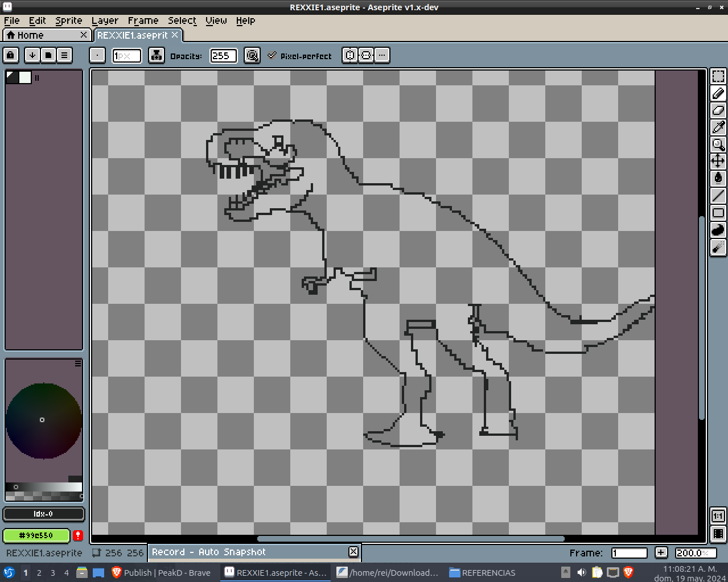Close the Record Auto Snapshot notification

353,551
